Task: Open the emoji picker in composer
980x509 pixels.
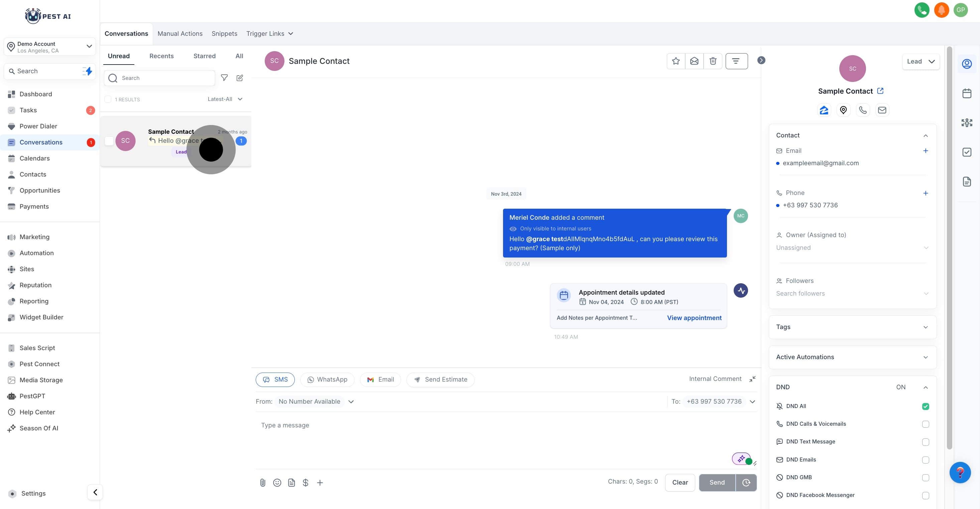Action: point(277,483)
